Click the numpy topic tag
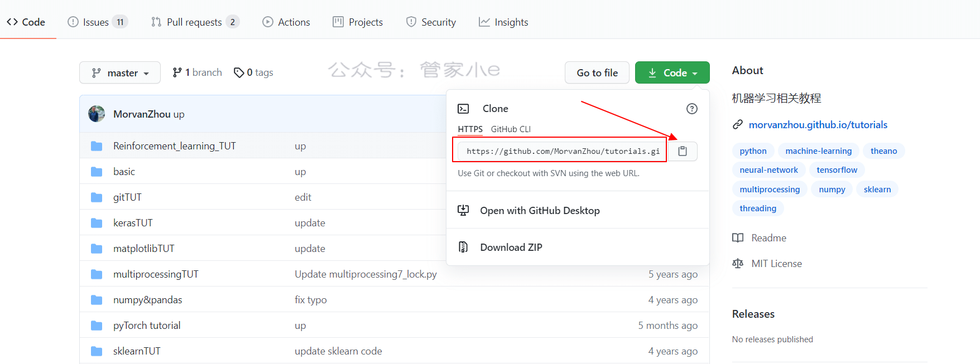This screenshot has height=364, width=980. (x=832, y=190)
